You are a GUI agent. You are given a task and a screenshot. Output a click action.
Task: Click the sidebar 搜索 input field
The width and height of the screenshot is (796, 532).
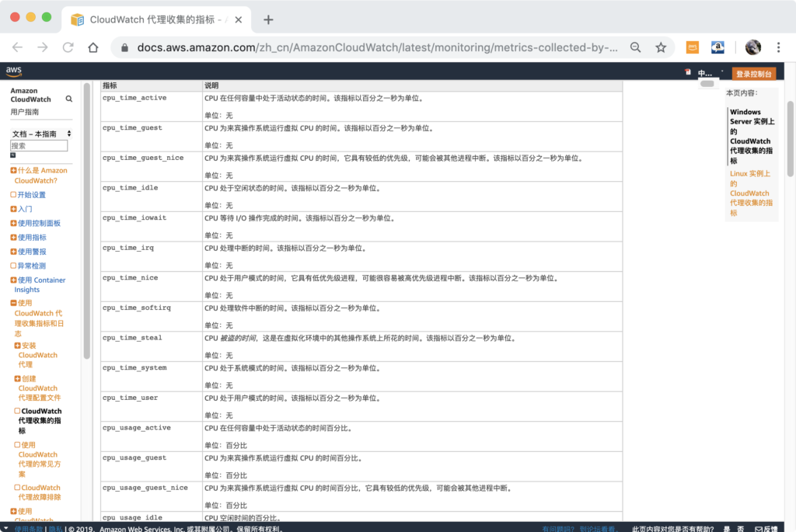point(39,145)
